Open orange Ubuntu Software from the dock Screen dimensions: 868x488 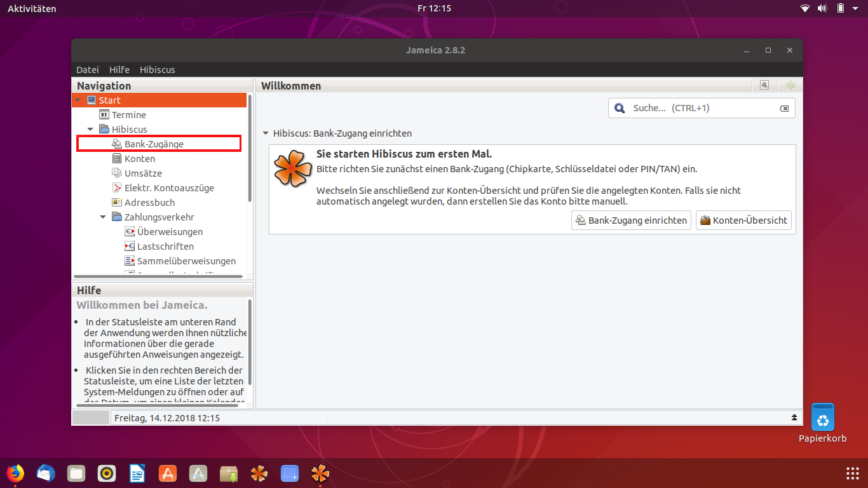tap(167, 473)
